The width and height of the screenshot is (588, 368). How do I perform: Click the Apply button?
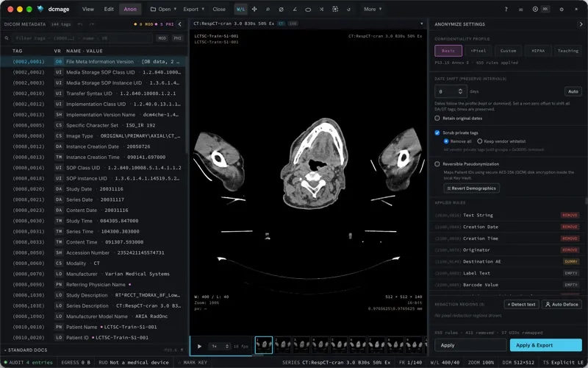click(470, 345)
